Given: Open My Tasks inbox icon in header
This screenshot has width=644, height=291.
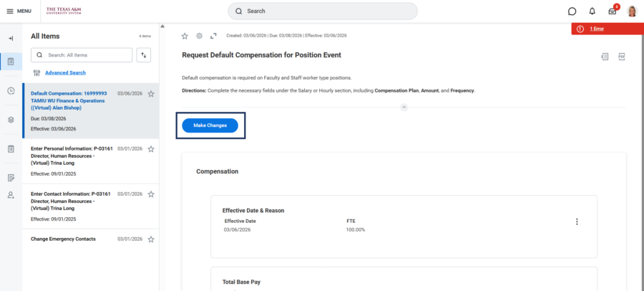Looking at the screenshot, I should (612, 11).
